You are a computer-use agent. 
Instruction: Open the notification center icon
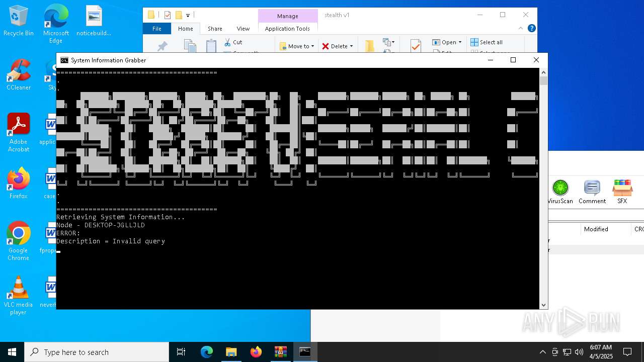[627, 352]
